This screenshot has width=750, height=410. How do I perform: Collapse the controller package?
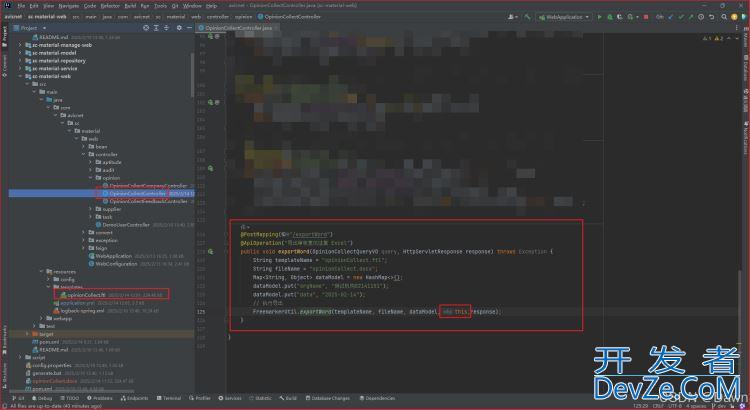point(83,155)
